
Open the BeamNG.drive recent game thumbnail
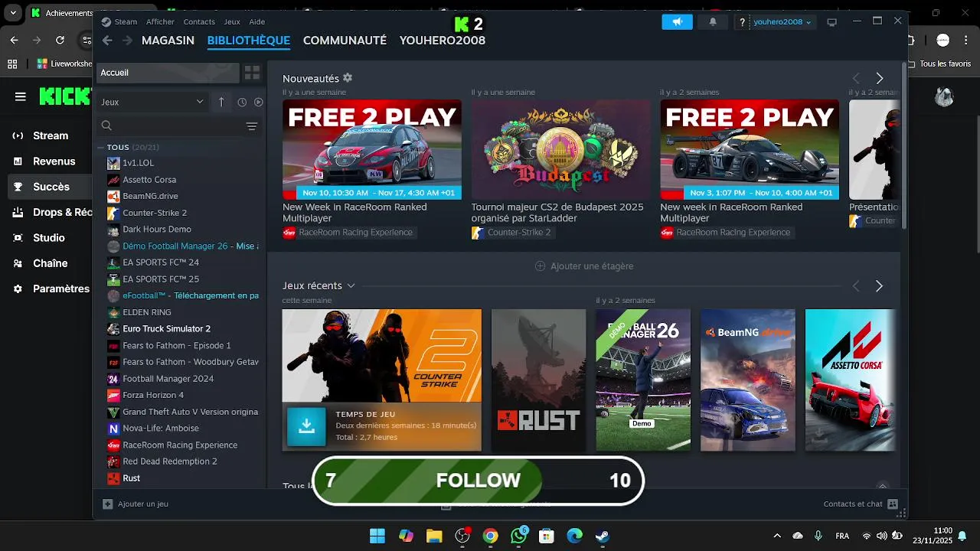(x=748, y=380)
